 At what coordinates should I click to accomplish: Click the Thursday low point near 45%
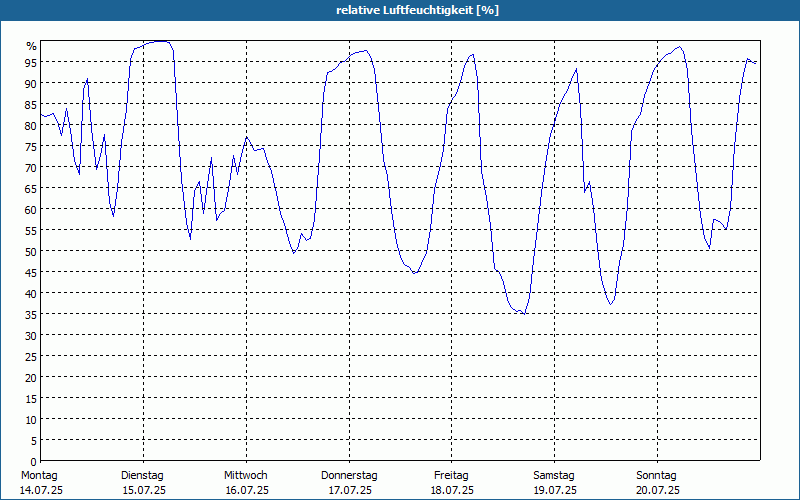tap(415, 273)
